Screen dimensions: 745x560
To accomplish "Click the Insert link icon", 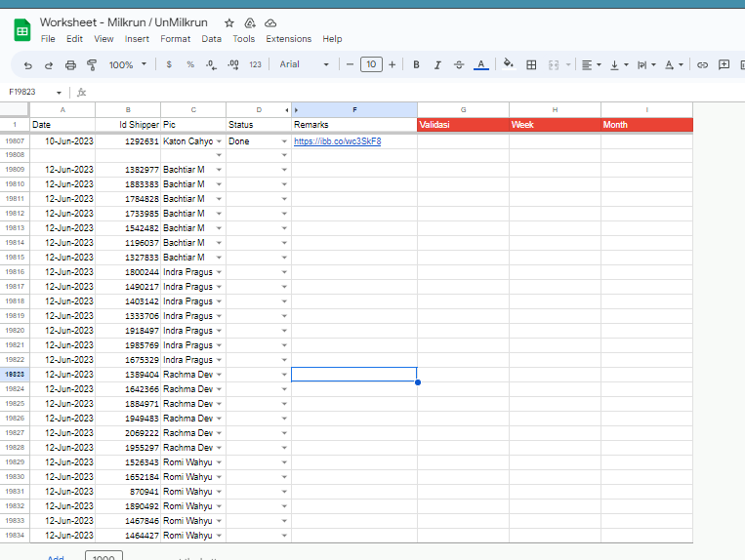I will click(702, 65).
